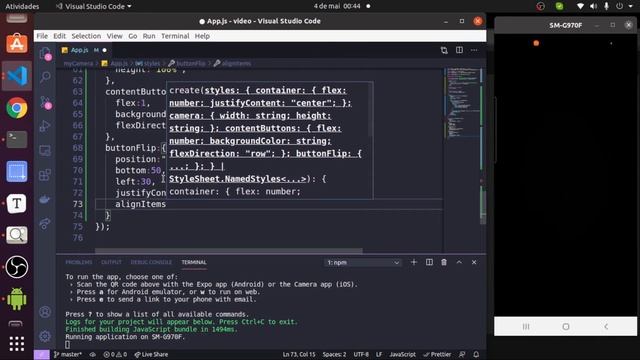Open the Remote Explorer view
Viewport: 640px width, 360px height.
click(45, 151)
